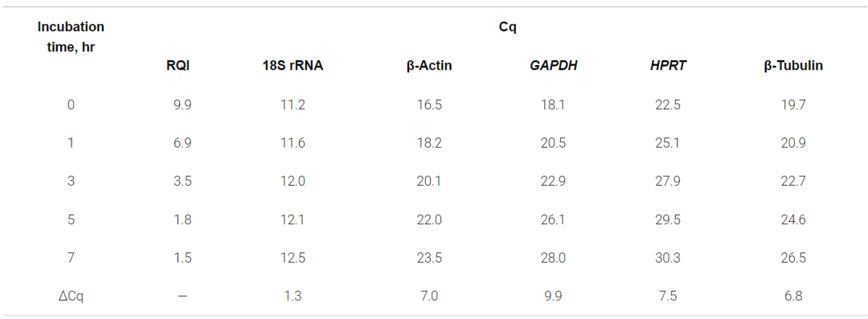Viewport: 868px width, 319px height.
Task: Click incubation time 7 row label
Action: pos(71,257)
